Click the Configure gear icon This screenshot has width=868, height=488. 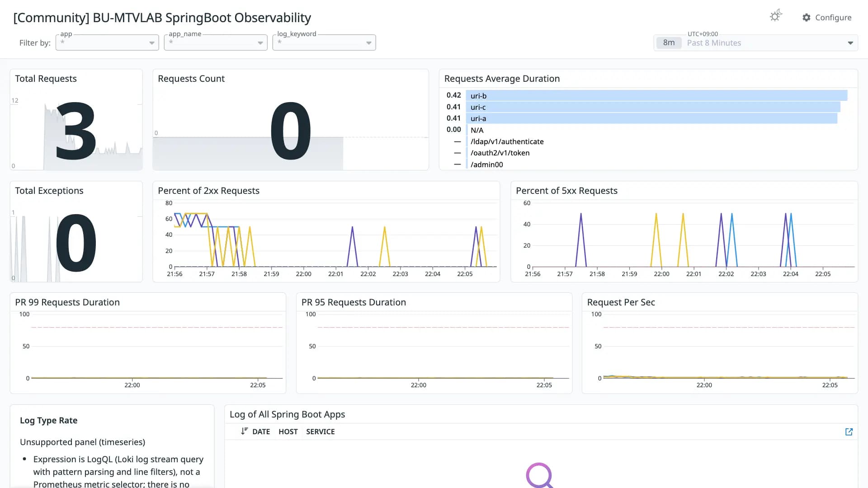[x=807, y=18]
